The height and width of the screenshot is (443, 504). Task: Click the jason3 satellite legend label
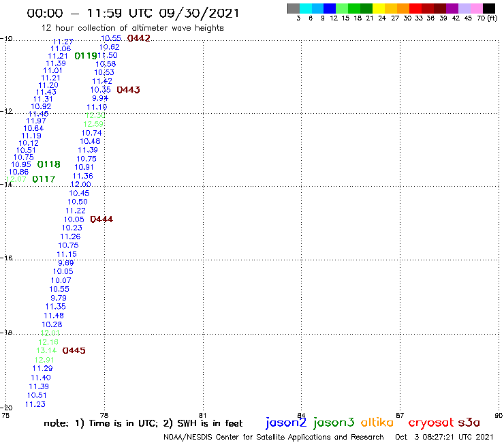pos(334,423)
